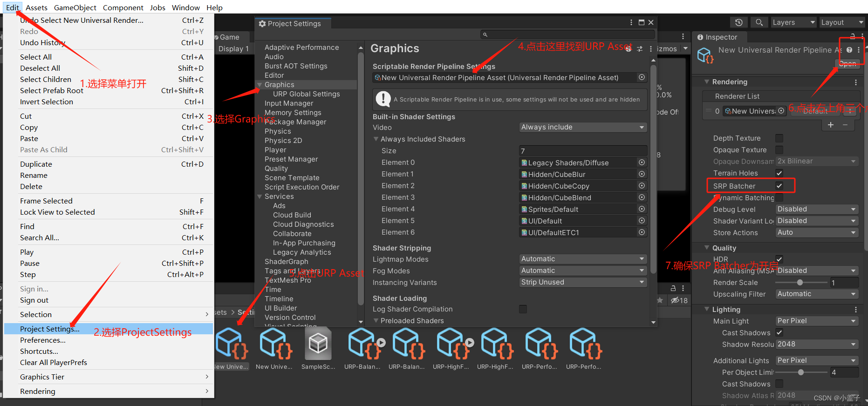Open object picker for Scriptable Render Pipeline asset
The width and height of the screenshot is (868, 406).
[642, 77]
